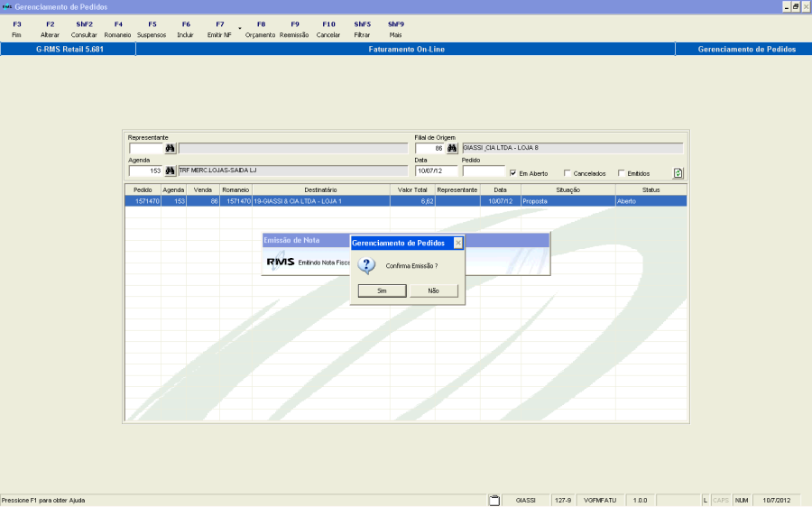812x507 pixels.
Task: Select F2 Alterar in the toolbar
Action: pos(51,30)
